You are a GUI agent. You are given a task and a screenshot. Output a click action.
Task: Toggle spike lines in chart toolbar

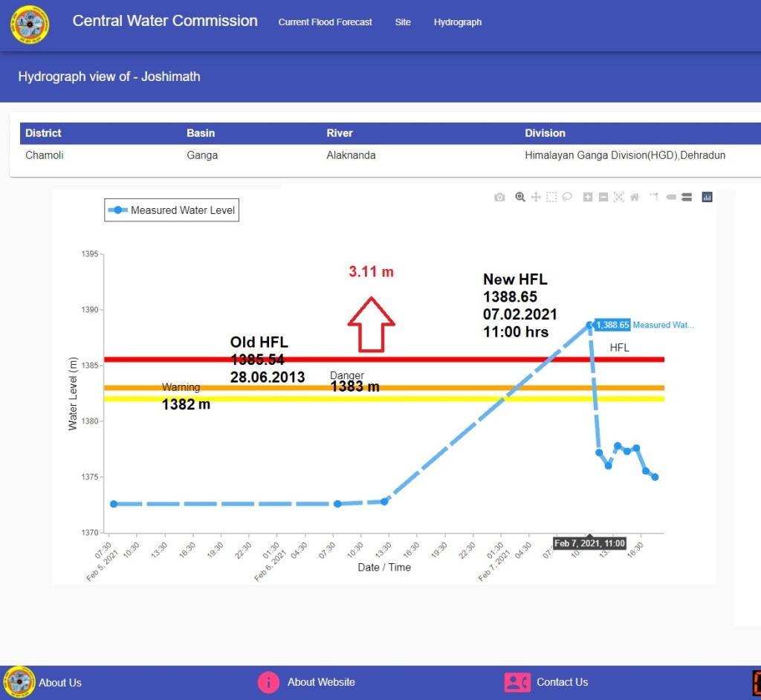pyautogui.click(x=654, y=197)
